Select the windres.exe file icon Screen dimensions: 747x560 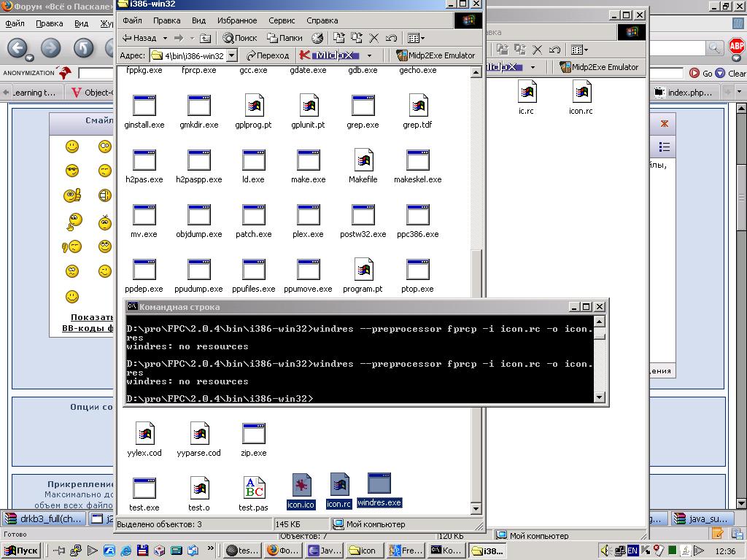click(379, 484)
